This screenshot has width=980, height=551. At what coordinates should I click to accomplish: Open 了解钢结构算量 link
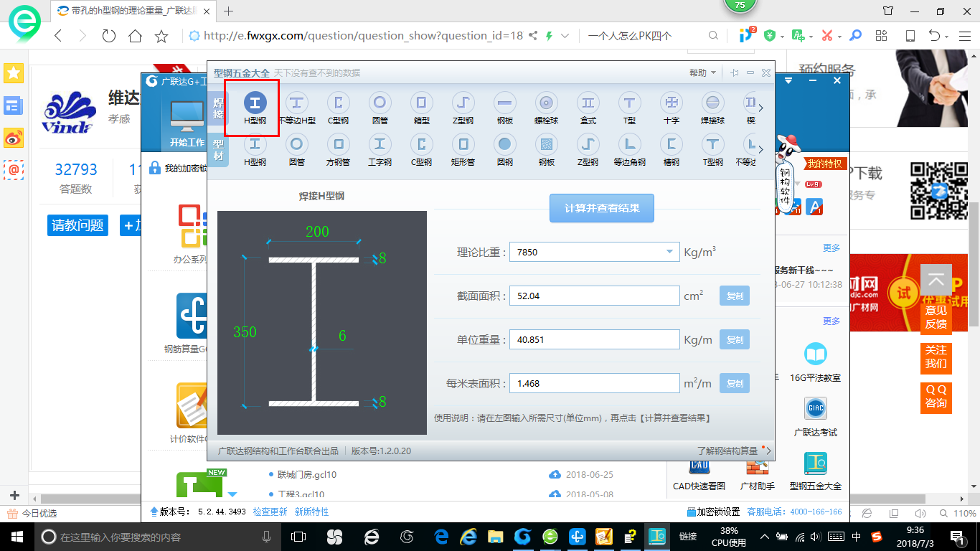(727, 451)
